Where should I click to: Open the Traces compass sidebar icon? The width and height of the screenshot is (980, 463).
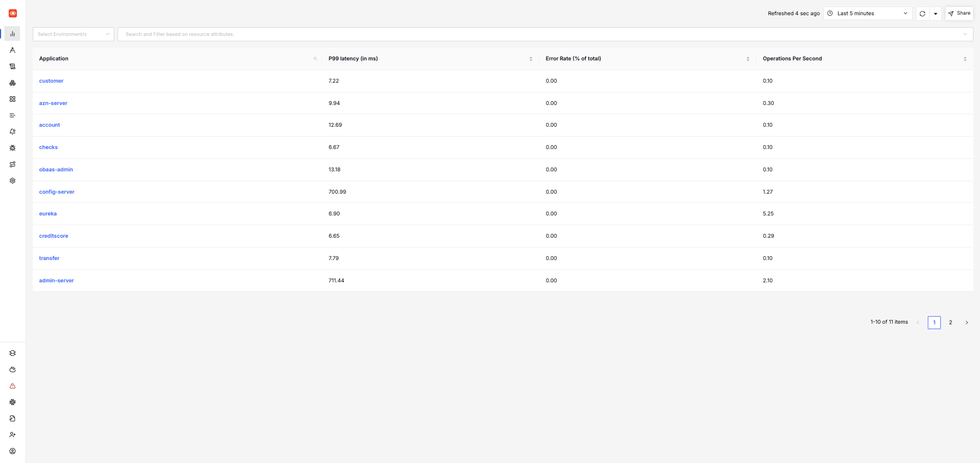[13, 50]
